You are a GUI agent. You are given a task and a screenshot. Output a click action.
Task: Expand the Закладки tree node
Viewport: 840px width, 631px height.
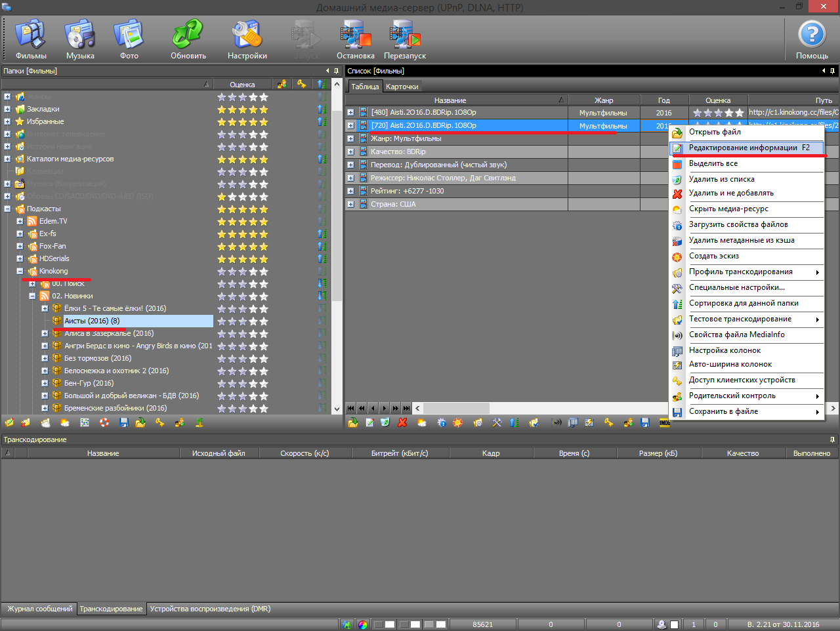[x=7, y=109]
